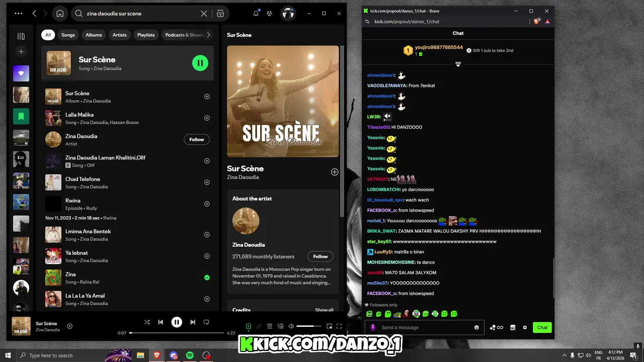Open the Queue icon in player bar

pos(269,326)
